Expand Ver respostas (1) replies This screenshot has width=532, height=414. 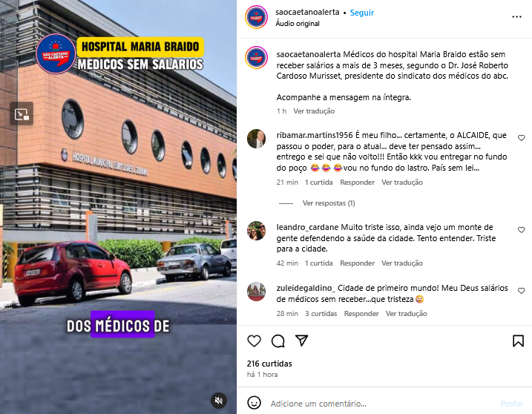pos(329,203)
